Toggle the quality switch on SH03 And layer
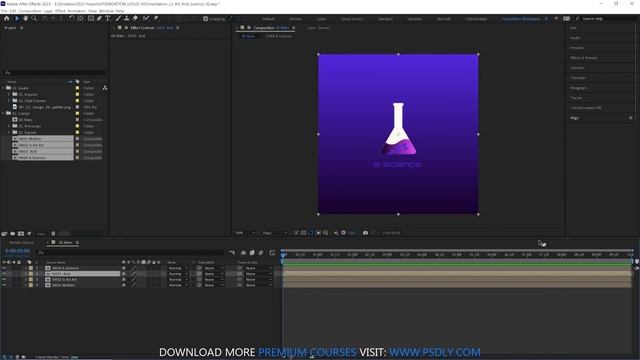The height and width of the screenshot is (360, 640). click(x=133, y=274)
